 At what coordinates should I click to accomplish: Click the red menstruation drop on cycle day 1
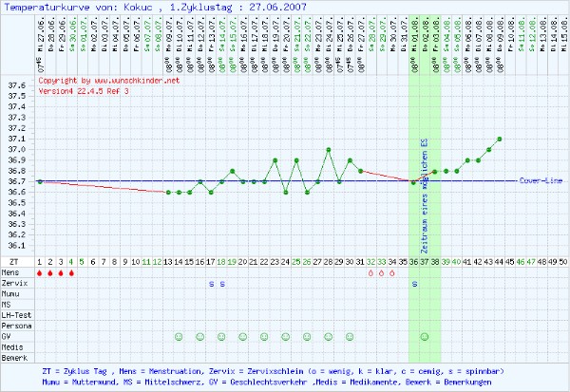point(40,273)
